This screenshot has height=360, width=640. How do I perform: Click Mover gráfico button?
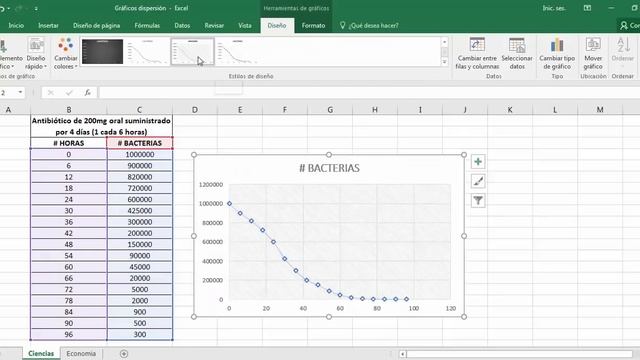click(x=593, y=53)
